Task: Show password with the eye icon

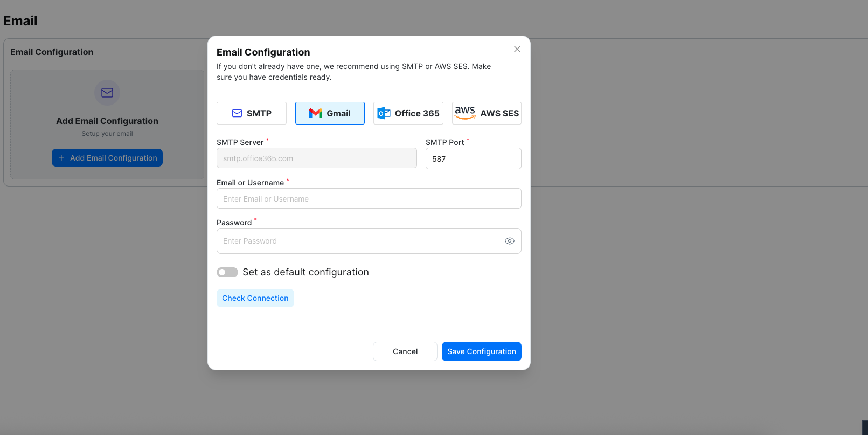Action: [510, 241]
